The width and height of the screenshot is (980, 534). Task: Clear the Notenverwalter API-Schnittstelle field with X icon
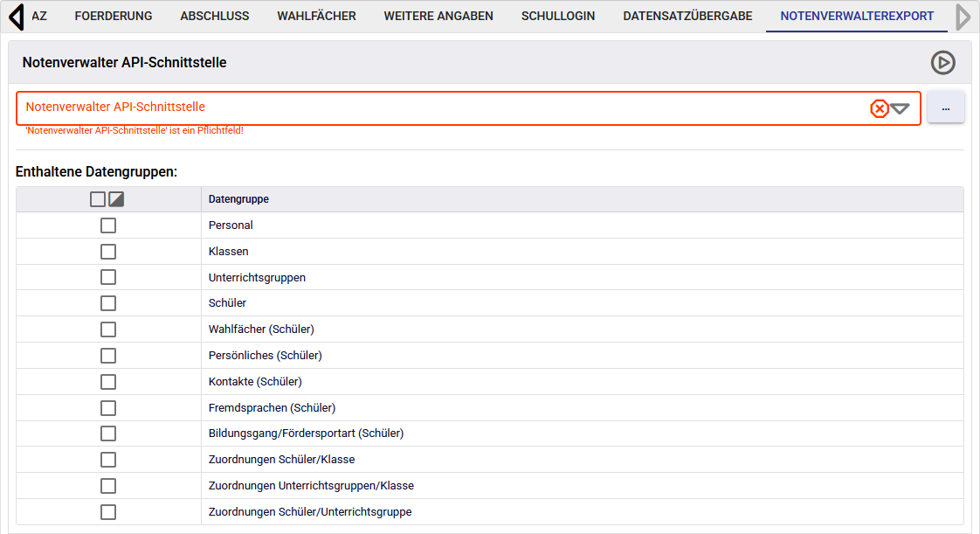[880, 108]
